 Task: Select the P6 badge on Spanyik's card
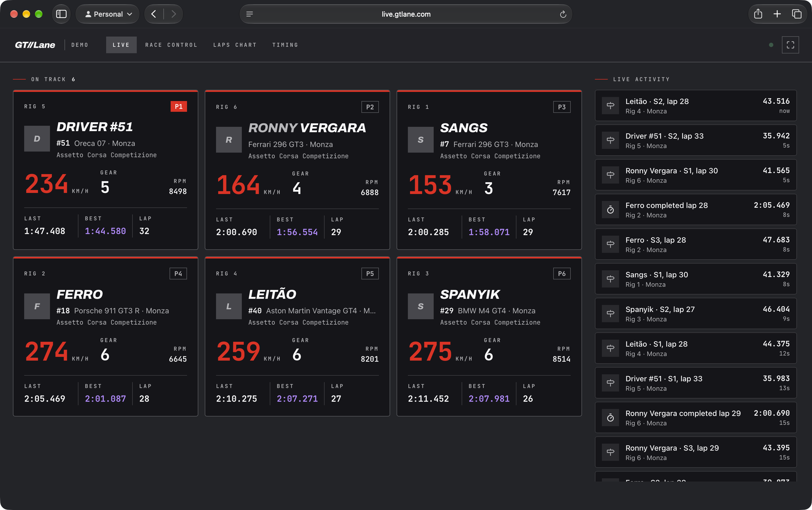562,274
